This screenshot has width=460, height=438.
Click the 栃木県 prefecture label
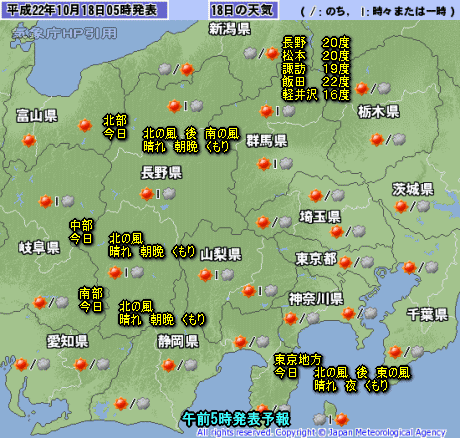379,112
